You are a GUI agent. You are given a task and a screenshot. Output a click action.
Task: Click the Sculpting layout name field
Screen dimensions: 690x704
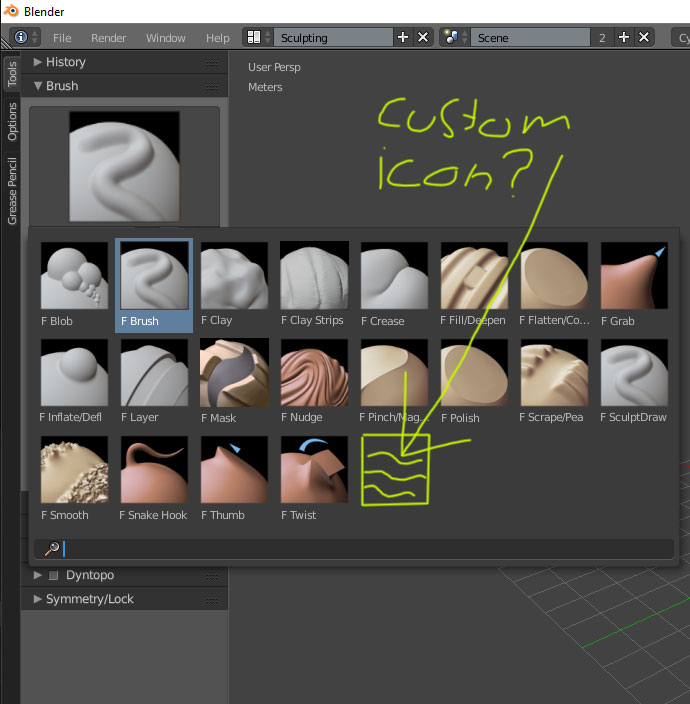click(x=334, y=37)
